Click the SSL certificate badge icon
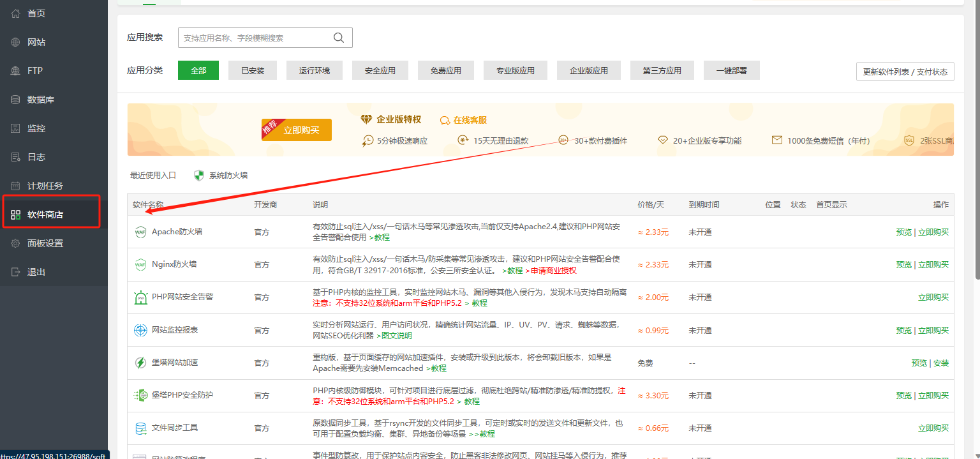This screenshot has height=459, width=980. tap(910, 140)
